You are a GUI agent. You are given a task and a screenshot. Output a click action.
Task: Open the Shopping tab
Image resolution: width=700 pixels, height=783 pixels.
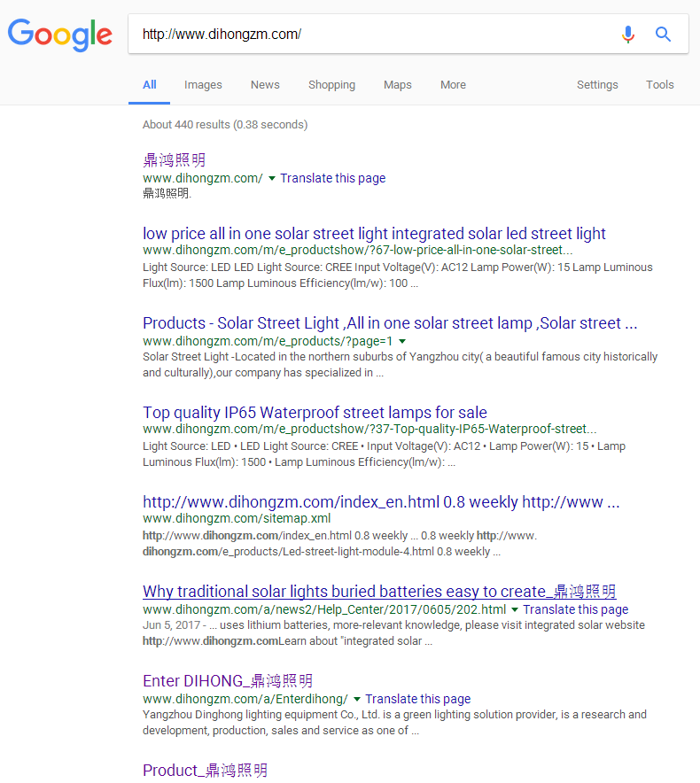tap(331, 85)
